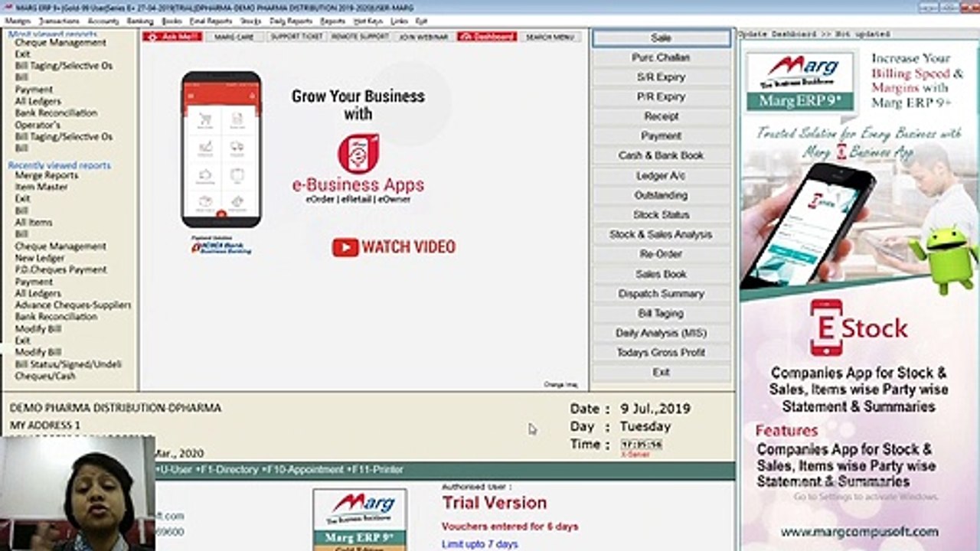Click the F11-Printer shortcut label
The width and height of the screenshot is (980, 551).
pyautogui.click(x=376, y=469)
